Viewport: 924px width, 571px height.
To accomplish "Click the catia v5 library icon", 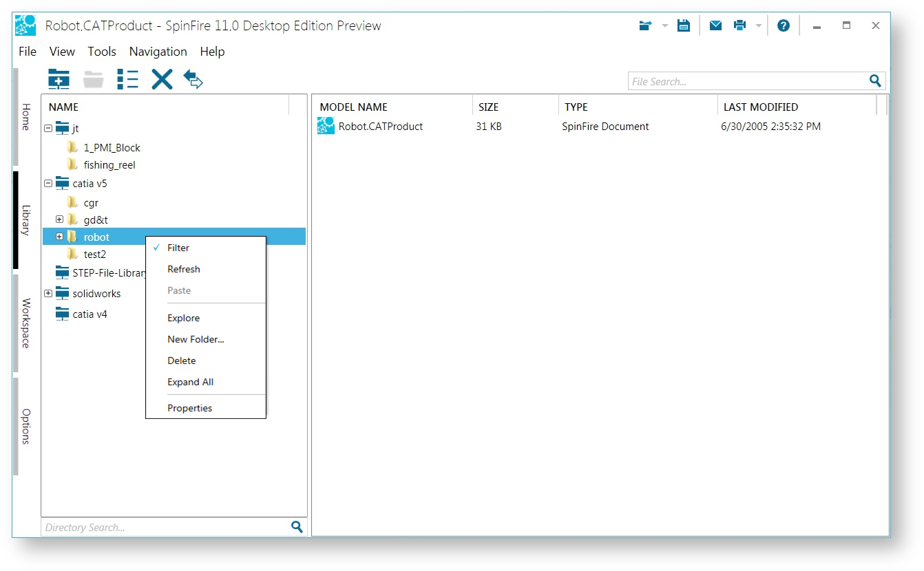I will coord(63,184).
